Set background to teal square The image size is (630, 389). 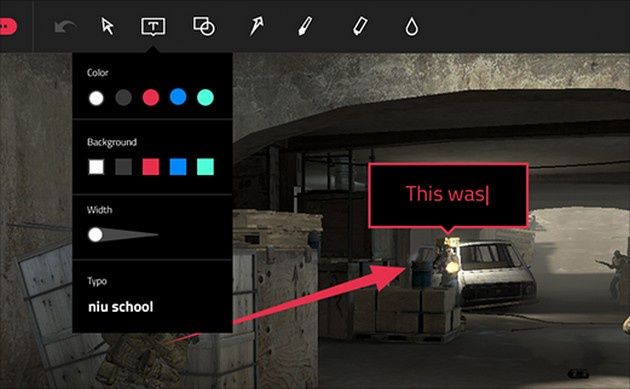pos(205,167)
